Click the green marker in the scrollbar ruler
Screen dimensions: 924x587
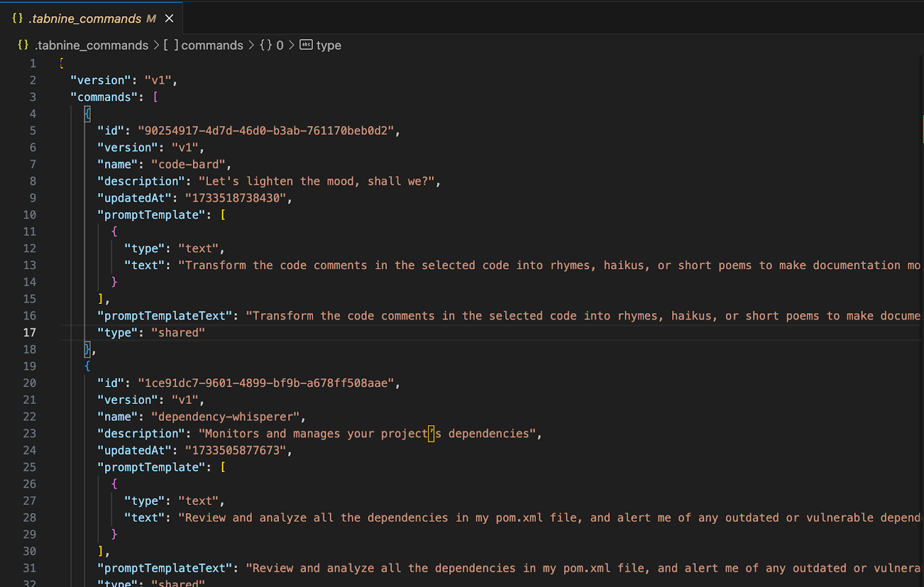pyautogui.click(x=922, y=129)
